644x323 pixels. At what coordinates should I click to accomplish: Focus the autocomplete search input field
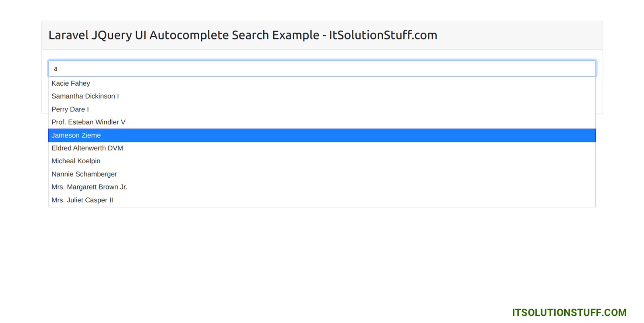[322, 68]
